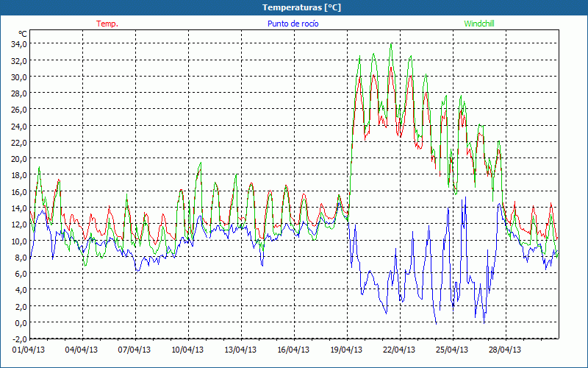
Task: Click the 20,0 y-axis value
Action: click(19, 159)
